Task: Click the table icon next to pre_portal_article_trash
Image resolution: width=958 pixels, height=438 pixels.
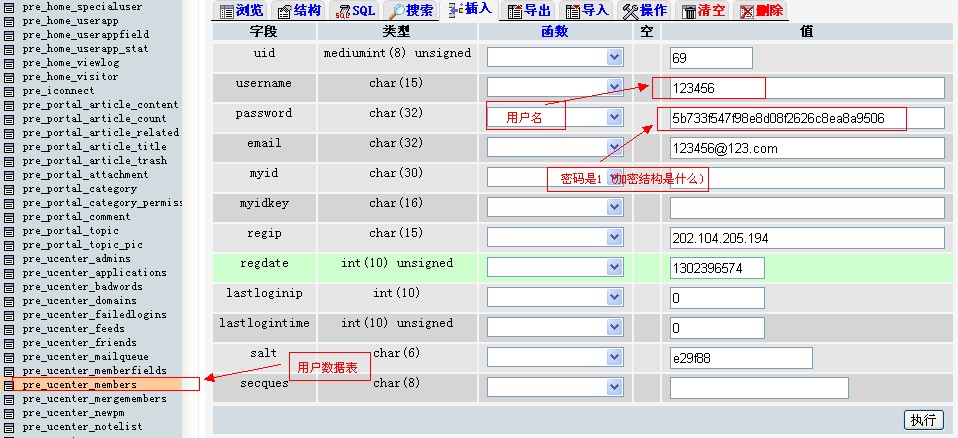Action: pos(9,161)
